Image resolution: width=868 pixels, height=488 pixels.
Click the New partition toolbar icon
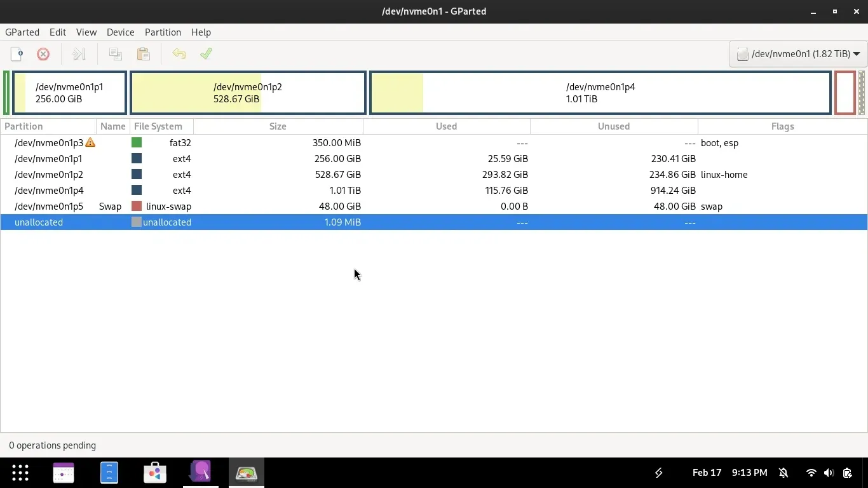[x=17, y=54]
